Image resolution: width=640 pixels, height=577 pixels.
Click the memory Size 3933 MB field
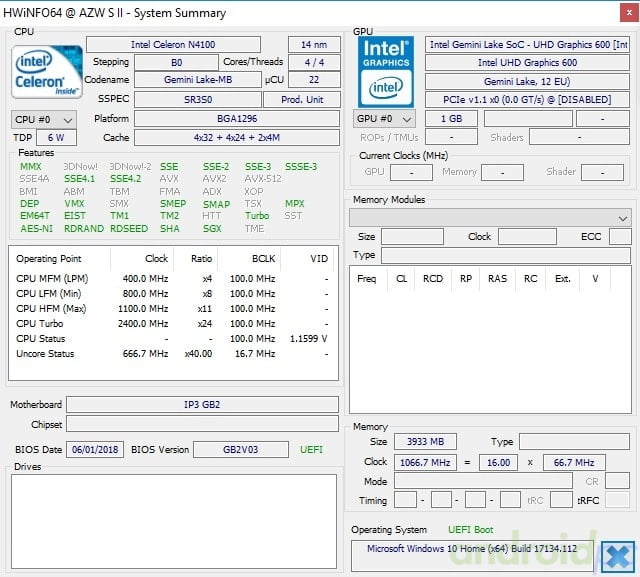point(425,442)
